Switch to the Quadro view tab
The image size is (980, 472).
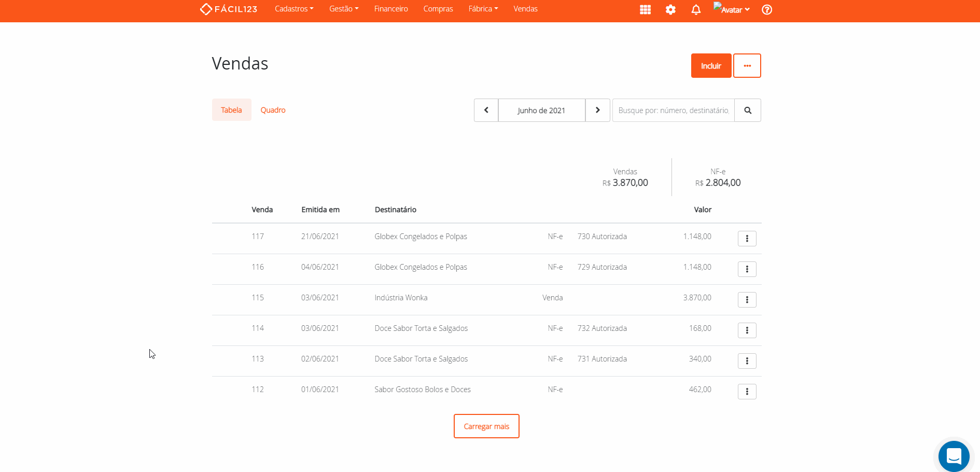pyautogui.click(x=273, y=110)
